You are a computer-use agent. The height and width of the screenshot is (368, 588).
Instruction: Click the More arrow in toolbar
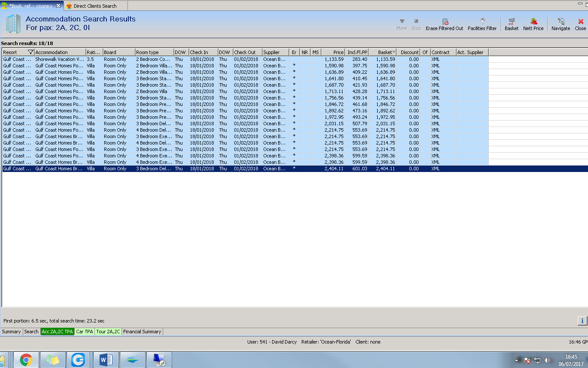coord(402,21)
